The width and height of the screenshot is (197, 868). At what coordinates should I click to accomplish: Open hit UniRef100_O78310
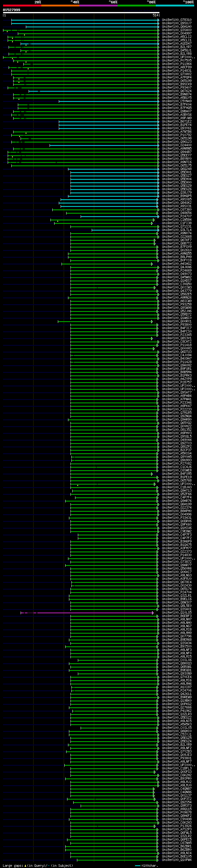[177, 20]
